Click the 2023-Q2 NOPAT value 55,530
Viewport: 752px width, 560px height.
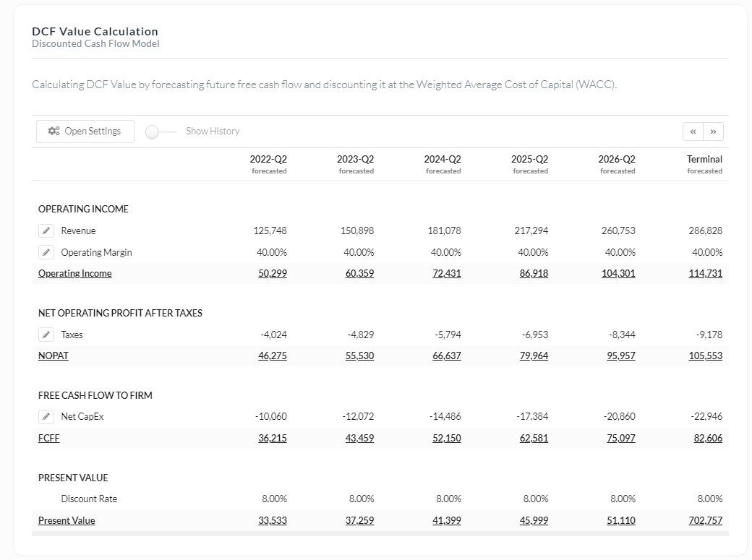click(360, 356)
